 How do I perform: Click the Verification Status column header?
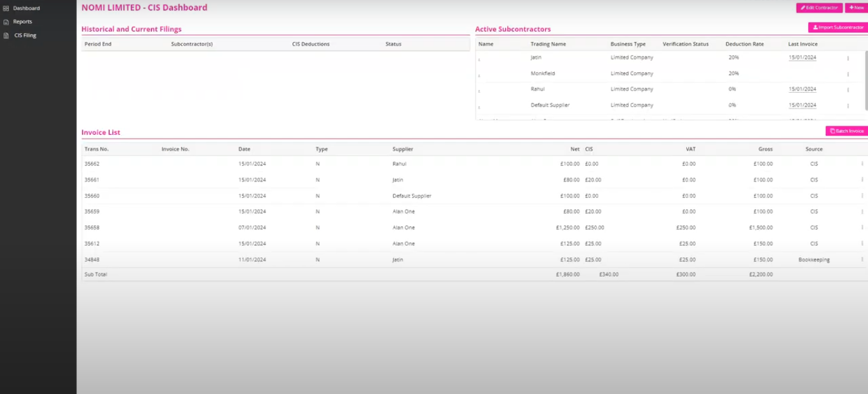(x=686, y=44)
